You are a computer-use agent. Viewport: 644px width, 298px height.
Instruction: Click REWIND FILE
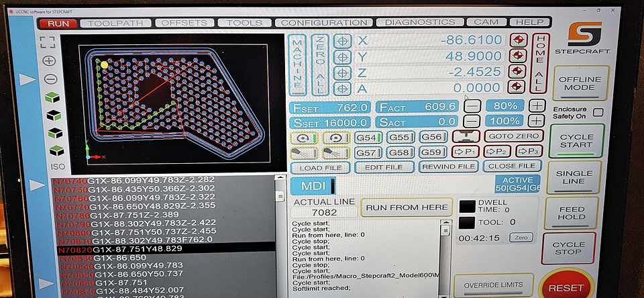pos(449,166)
